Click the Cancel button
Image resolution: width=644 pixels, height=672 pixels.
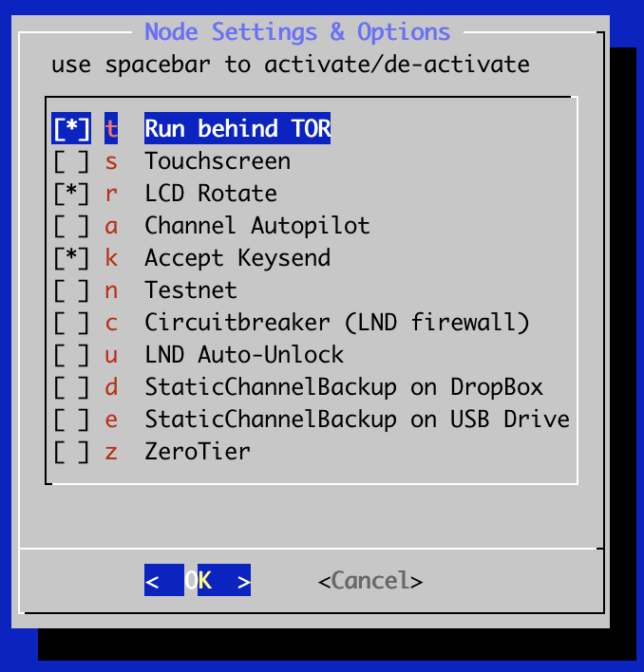(x=370, y=581)
